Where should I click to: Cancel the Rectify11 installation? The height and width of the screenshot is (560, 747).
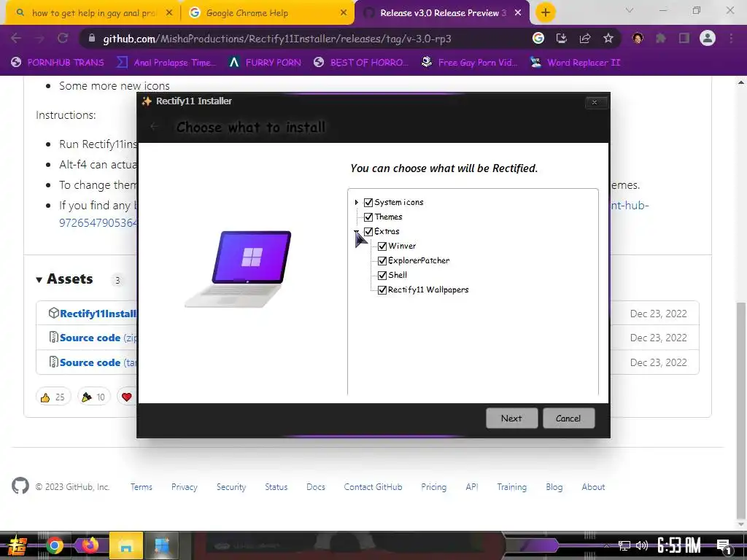pos(568,418)
